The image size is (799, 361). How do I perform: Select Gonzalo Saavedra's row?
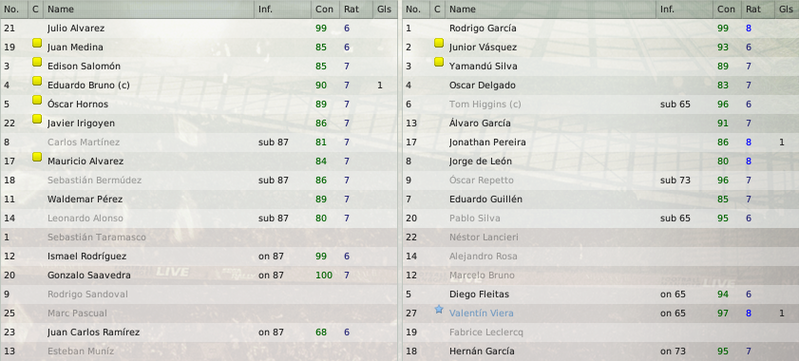click(199, 275)
